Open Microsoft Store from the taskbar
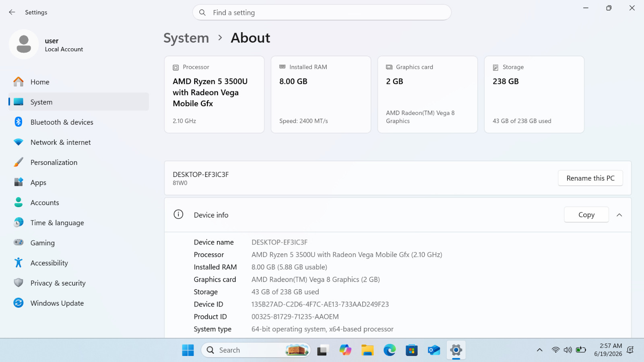 411,350
